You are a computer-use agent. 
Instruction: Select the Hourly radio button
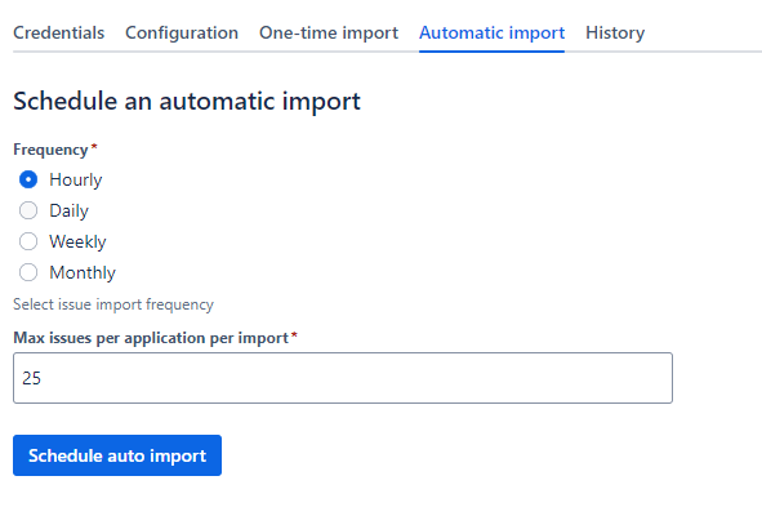click(28, 180)
